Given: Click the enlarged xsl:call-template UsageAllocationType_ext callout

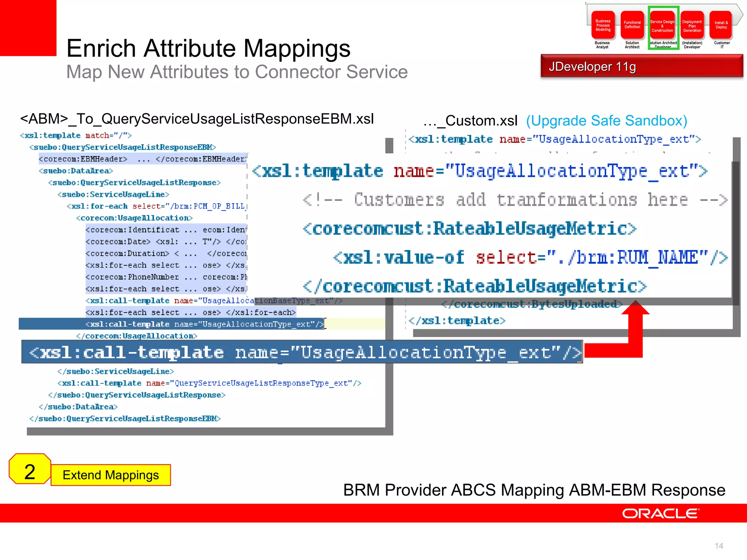Looking at the screenshot, I should pos(302,352).
